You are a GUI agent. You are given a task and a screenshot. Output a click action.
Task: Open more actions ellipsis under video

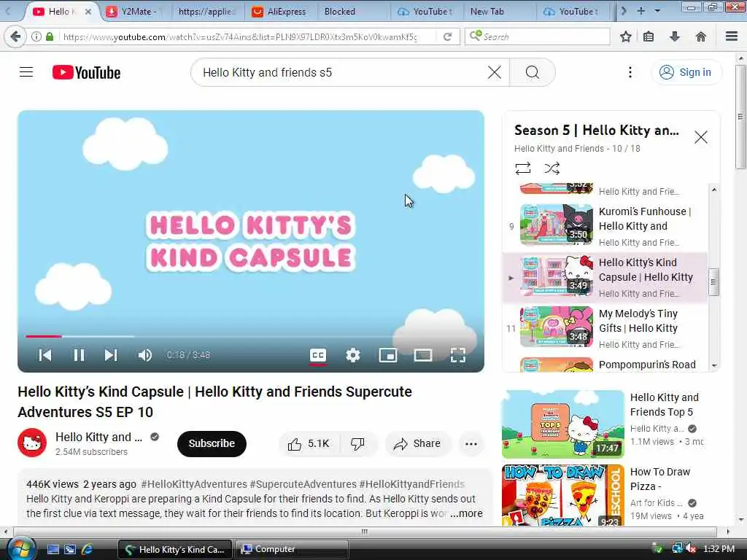click(x=471, y=444)
